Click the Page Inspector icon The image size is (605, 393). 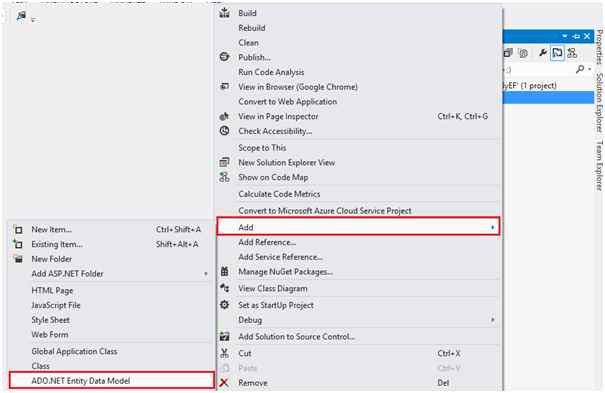click(224, 116)
